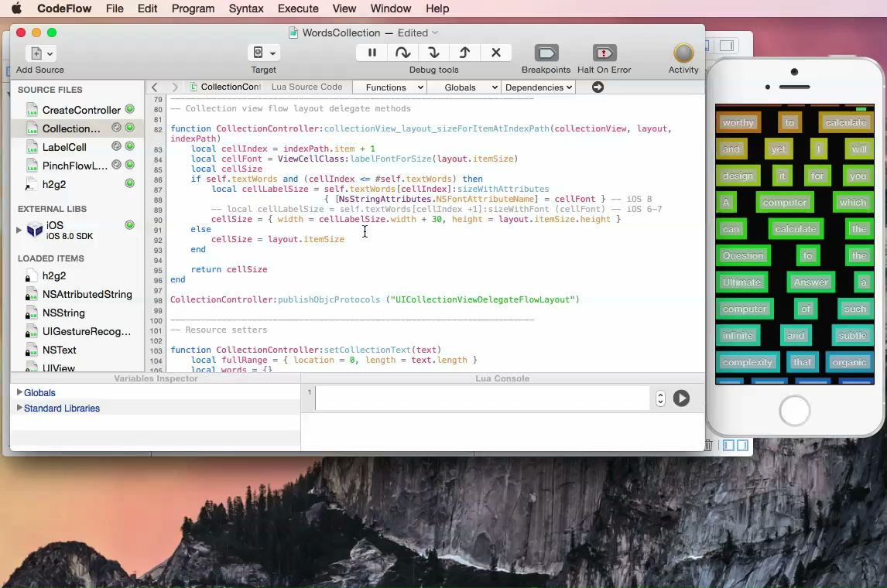This screenshot has height=588, width=887.
Task: Click the Step Over debug tool
Action: [402, 53]
